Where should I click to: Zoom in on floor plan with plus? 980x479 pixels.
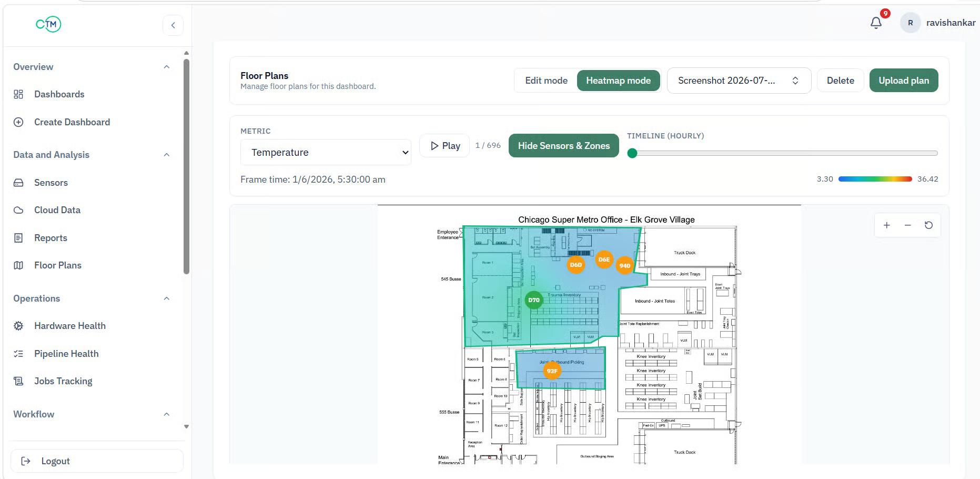[x=886, y=225]
